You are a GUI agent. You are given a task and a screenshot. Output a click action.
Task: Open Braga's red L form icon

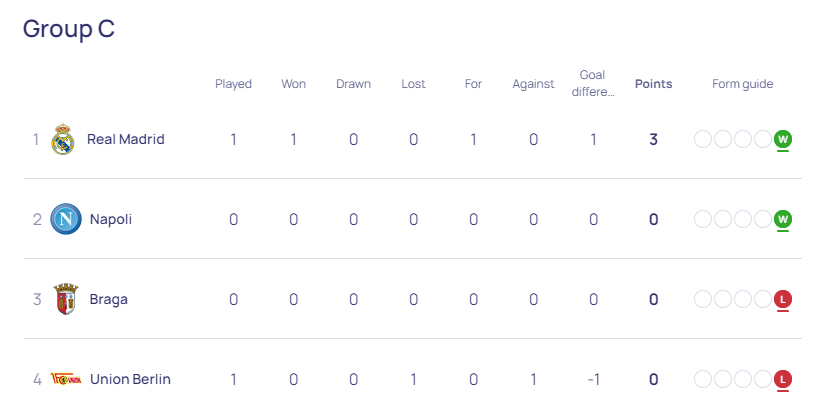coord(783,300)
